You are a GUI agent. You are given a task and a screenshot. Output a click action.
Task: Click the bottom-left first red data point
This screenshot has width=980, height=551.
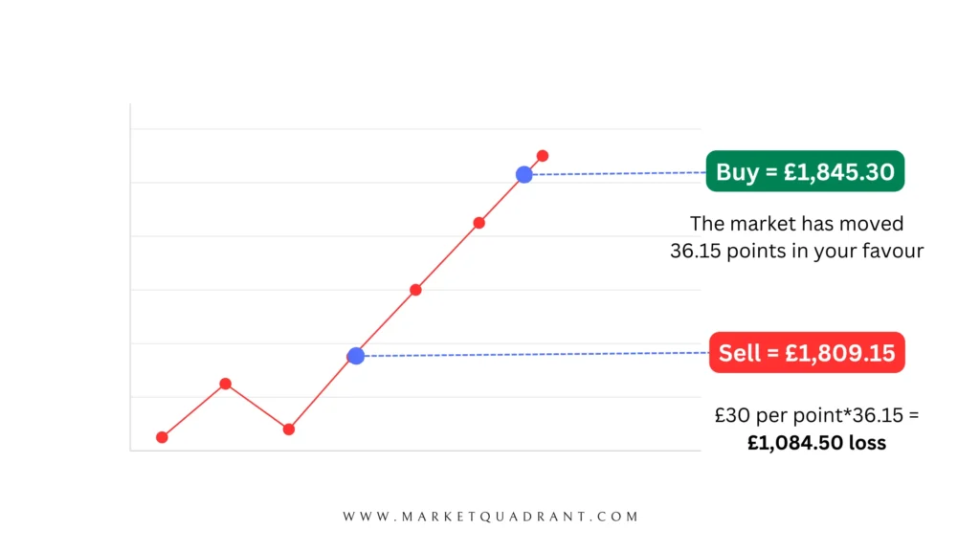[162, 437]
